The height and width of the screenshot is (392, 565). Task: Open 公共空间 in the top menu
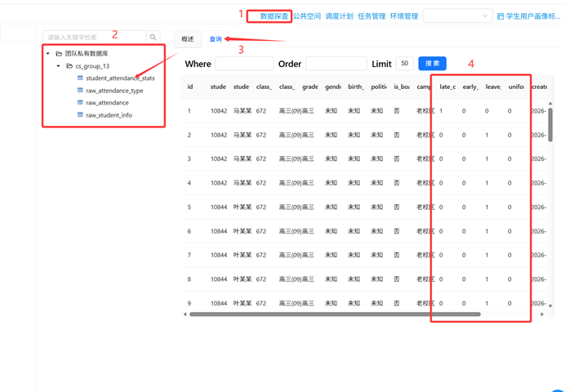[307, 16]
